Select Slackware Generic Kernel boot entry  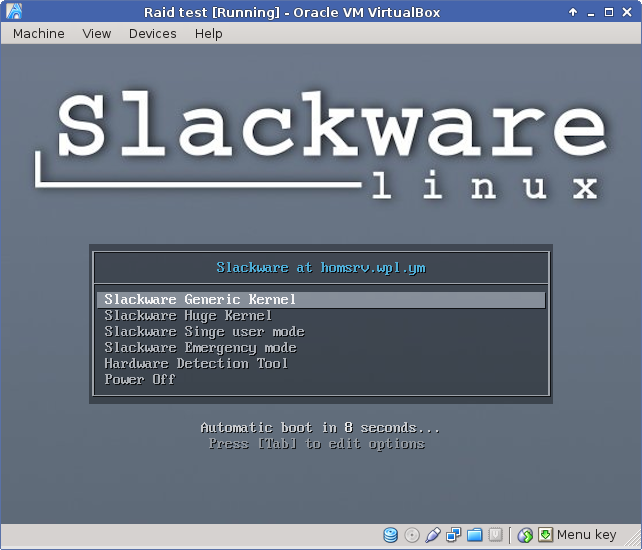321,300
